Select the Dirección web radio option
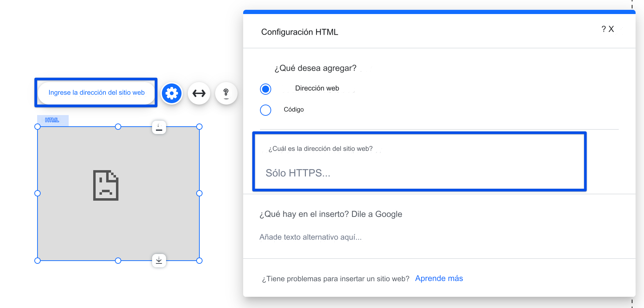 266,89
